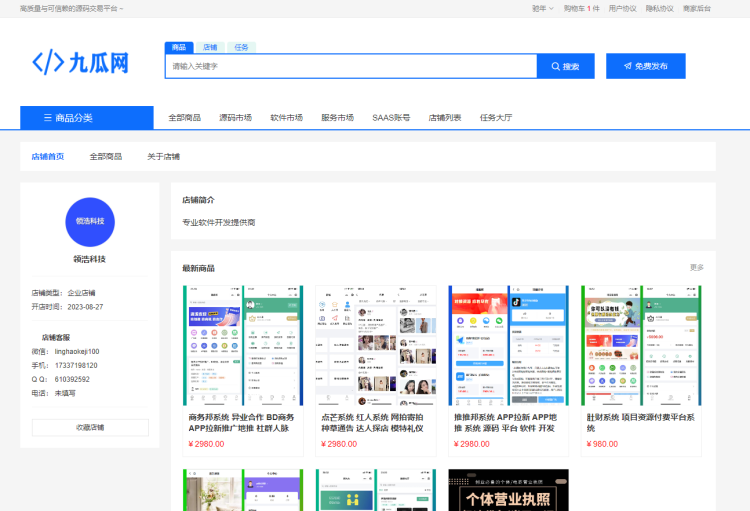Open the 肚财系统 product image
750x511 pixels.
[x=641, y=345]
